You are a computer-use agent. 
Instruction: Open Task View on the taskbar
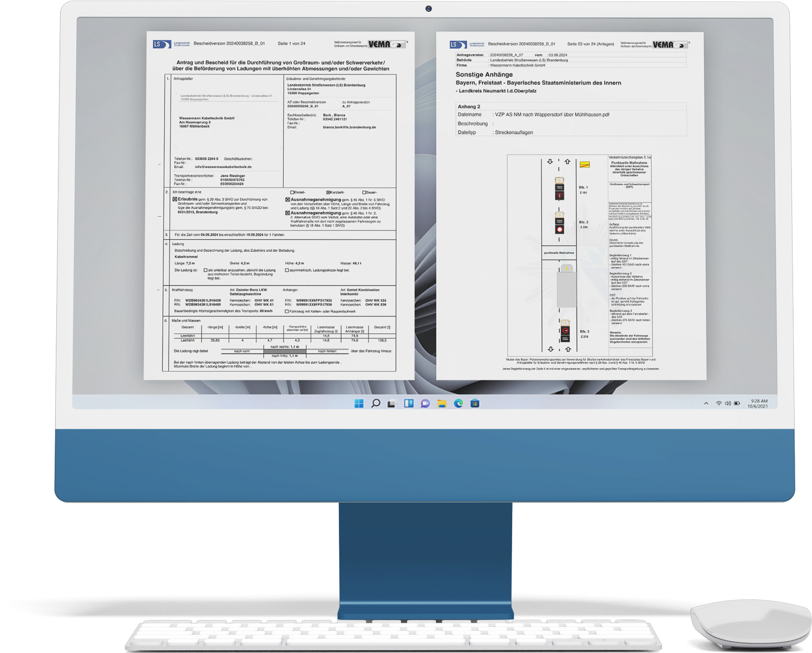(391, 404)
